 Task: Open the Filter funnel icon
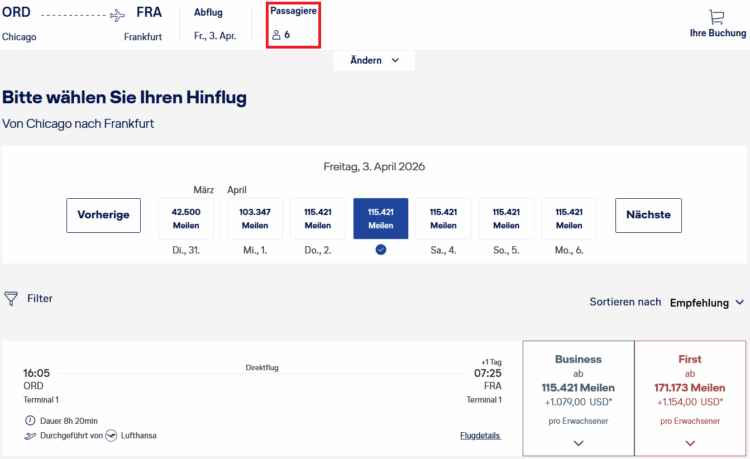[11, 299]
